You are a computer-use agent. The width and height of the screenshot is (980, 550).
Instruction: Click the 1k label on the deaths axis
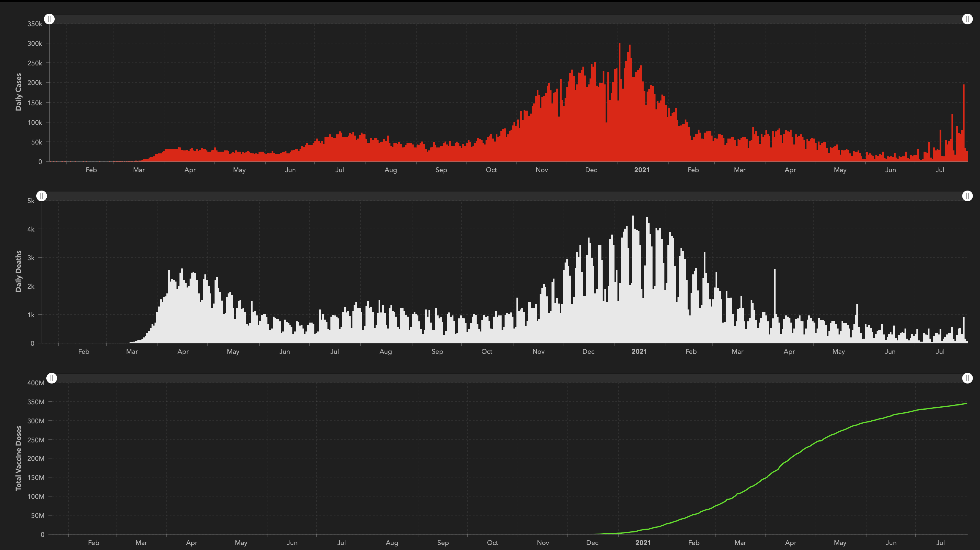click(31, 315)
